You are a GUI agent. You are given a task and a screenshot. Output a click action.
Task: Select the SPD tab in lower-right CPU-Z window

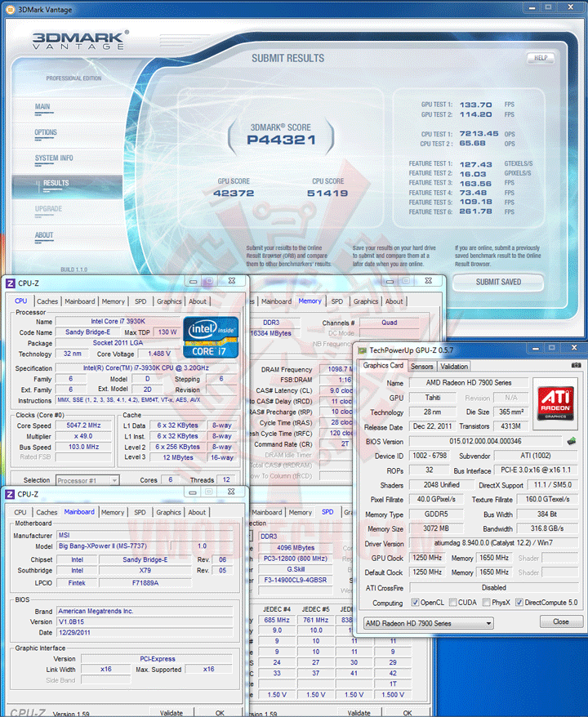pos(327,512)
